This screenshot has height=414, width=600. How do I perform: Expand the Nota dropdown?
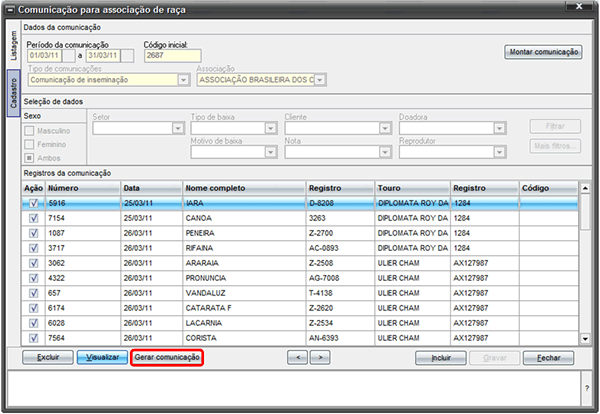point(385,152)
